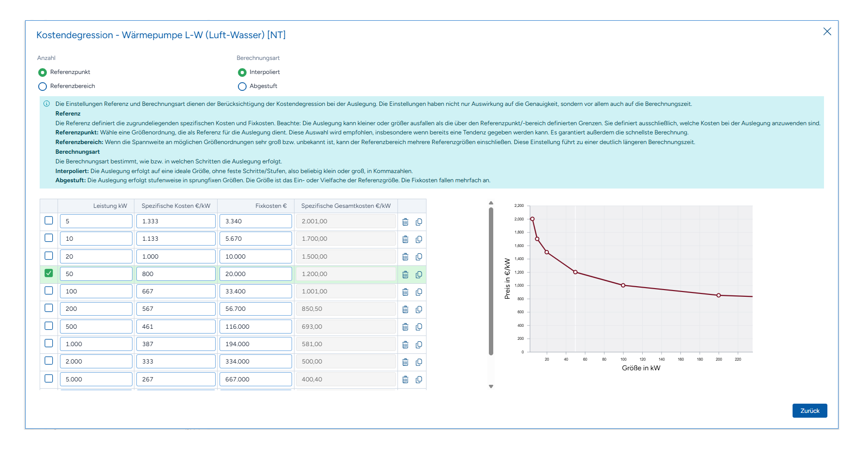Viewport: 868px width, 452px height.
Task: Select the Referenzbereich radio option
Action: (43, 87)
